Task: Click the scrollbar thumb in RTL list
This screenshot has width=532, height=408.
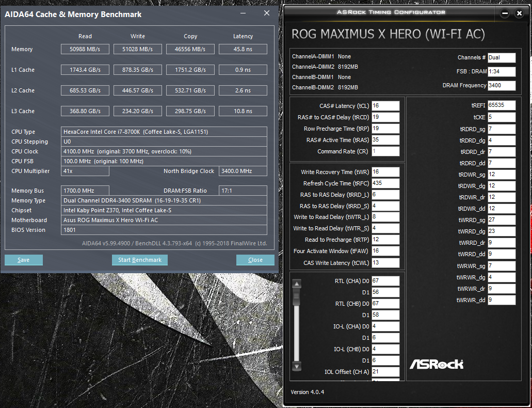Action: coord(297,296)
